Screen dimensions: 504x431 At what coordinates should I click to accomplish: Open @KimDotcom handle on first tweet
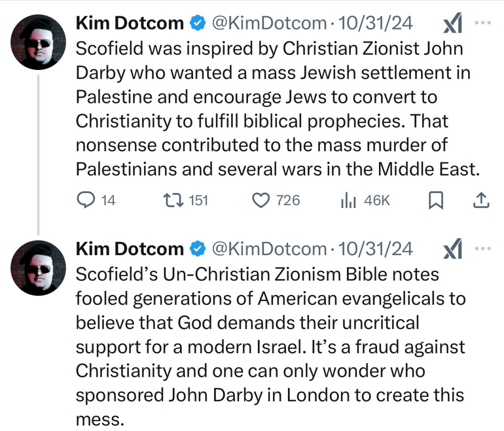tap(269, 23)
